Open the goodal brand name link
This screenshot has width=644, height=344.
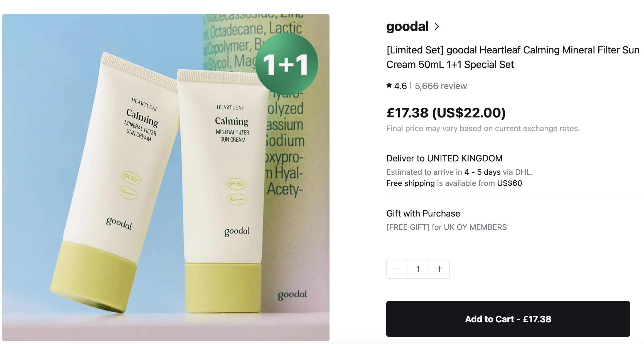coord(407,26)
